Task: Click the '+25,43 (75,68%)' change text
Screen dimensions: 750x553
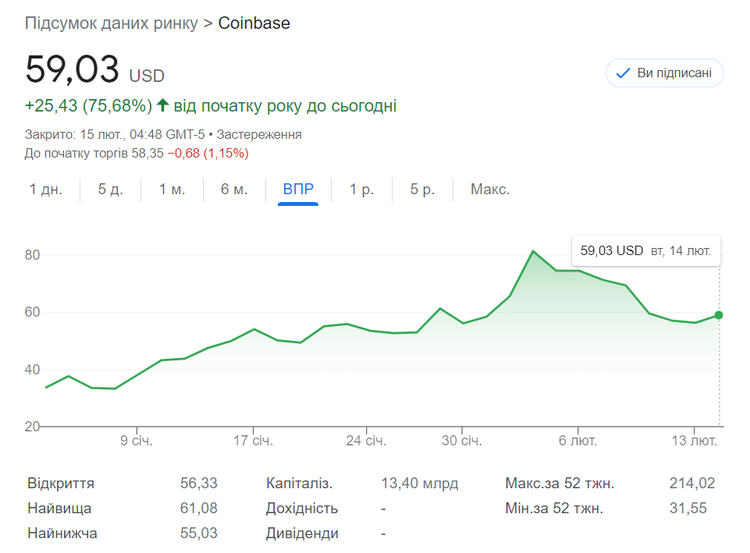Action: point(88,105)
